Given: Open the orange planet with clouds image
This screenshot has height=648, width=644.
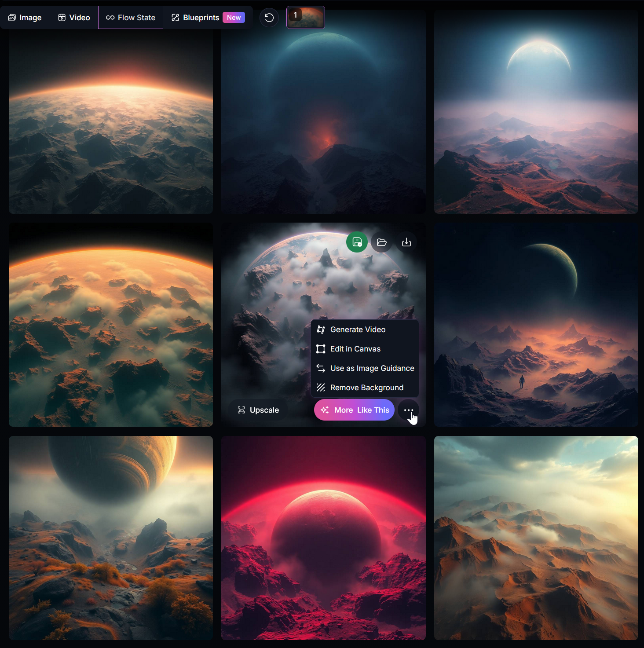Looking at the screenshot, I should tap(111, 325).
